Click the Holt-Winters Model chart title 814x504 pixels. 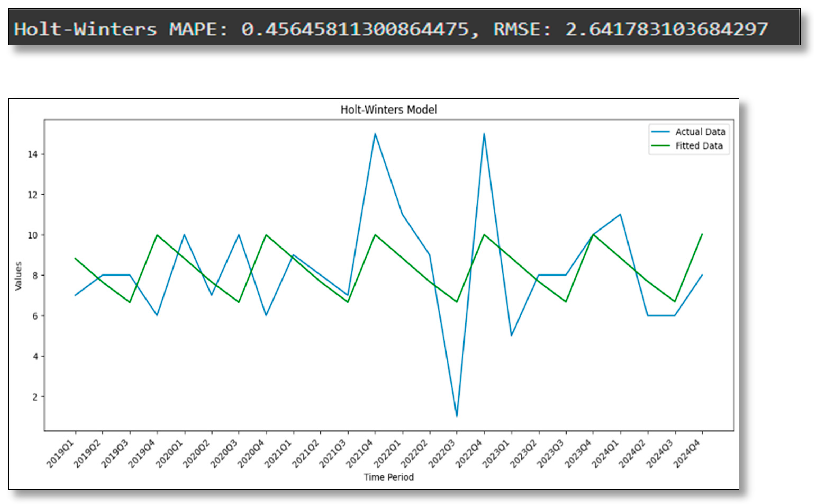pos(389,110)
